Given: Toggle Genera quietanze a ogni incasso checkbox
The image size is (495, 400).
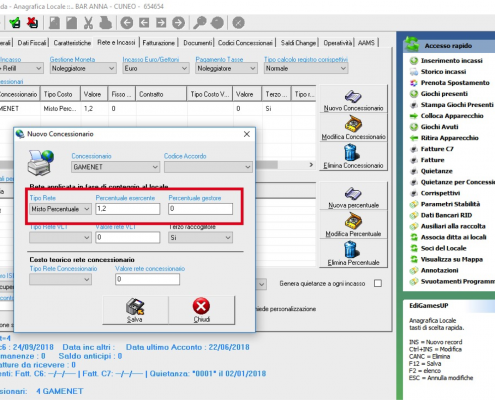Looking at the screenshot, I should [x=378, y=283].
